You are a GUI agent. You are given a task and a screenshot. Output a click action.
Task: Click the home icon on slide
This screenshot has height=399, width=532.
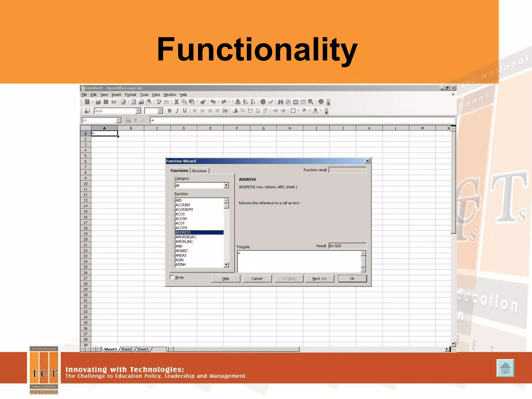point(505,368)
